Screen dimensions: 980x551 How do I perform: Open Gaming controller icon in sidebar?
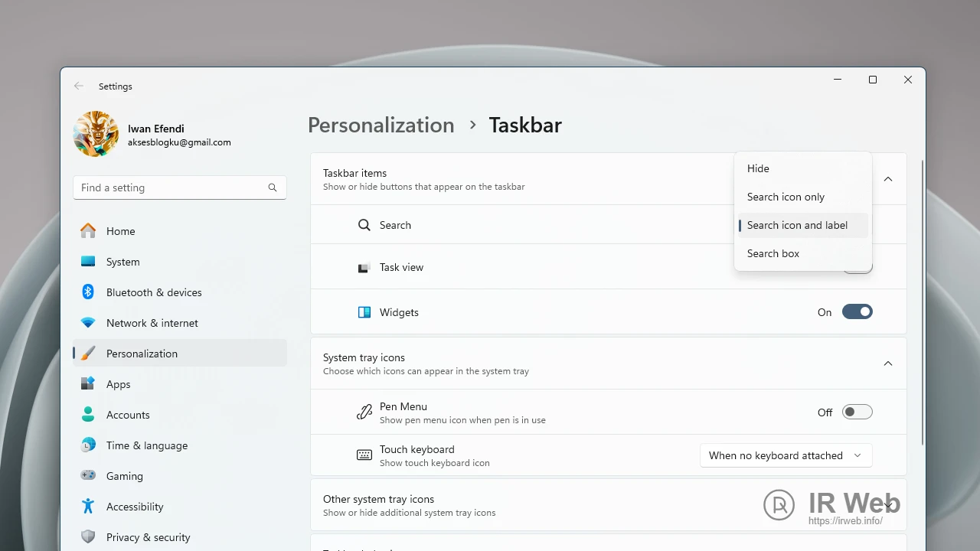point(88,476)
